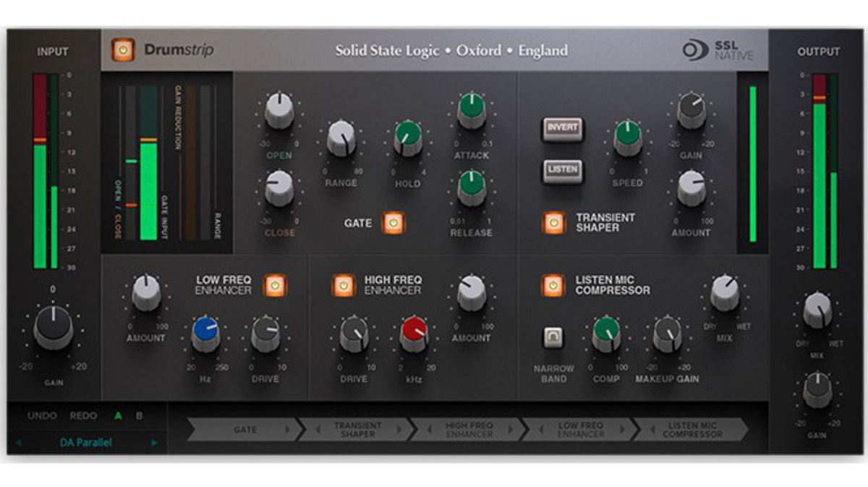The image size is (868, 487).
Task: Move LOW FREQ ENHANCER block right using arrow
Action: [x=622, y=430]
